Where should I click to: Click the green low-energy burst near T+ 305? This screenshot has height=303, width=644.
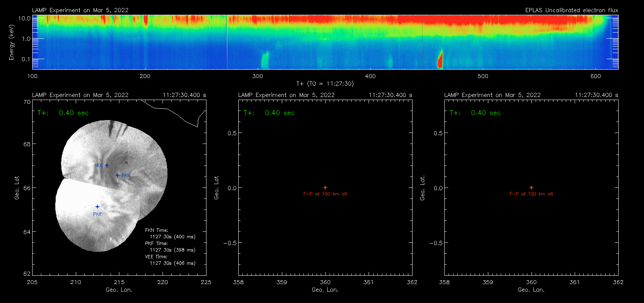point(265,60)
